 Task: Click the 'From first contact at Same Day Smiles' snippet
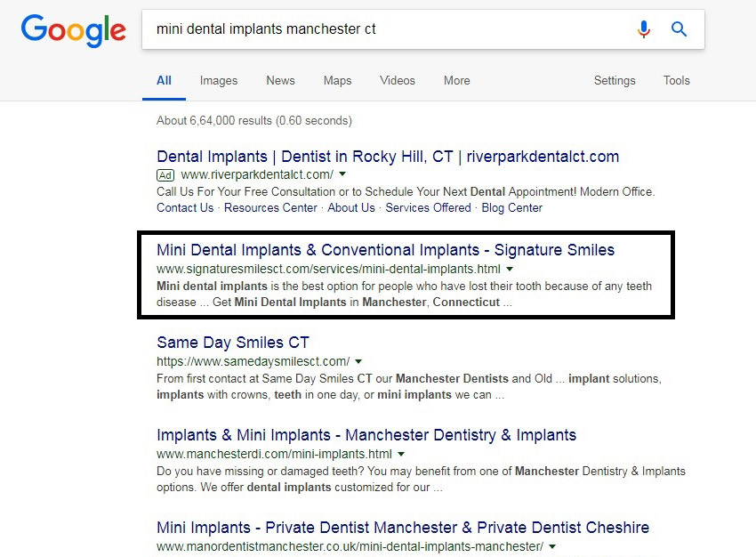409,387
